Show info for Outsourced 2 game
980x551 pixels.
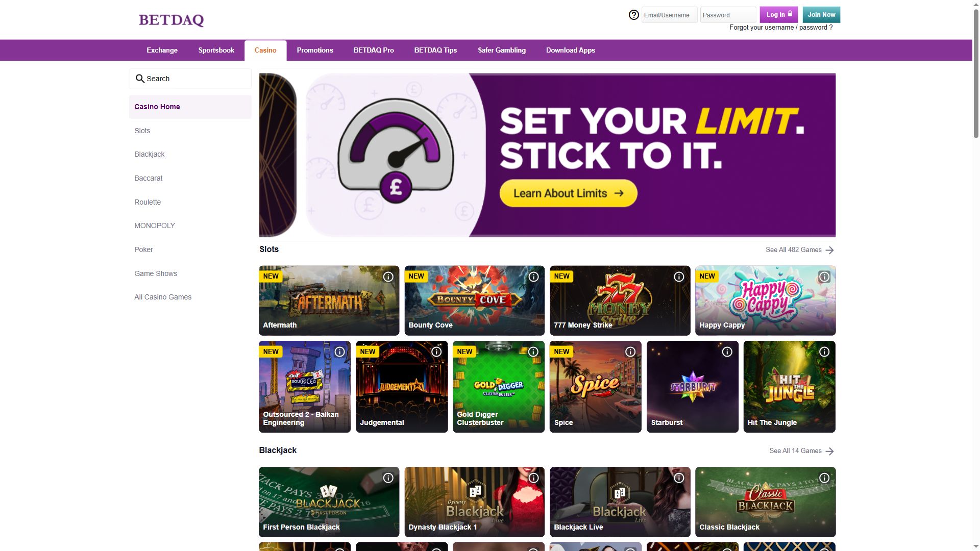tap(339, 352)
